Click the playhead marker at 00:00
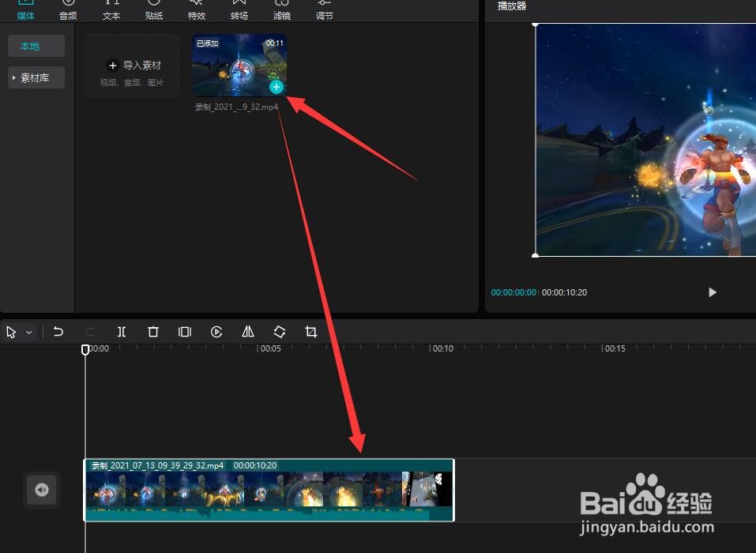The height and width of the screenshot is (553, 756). point(85,349)
